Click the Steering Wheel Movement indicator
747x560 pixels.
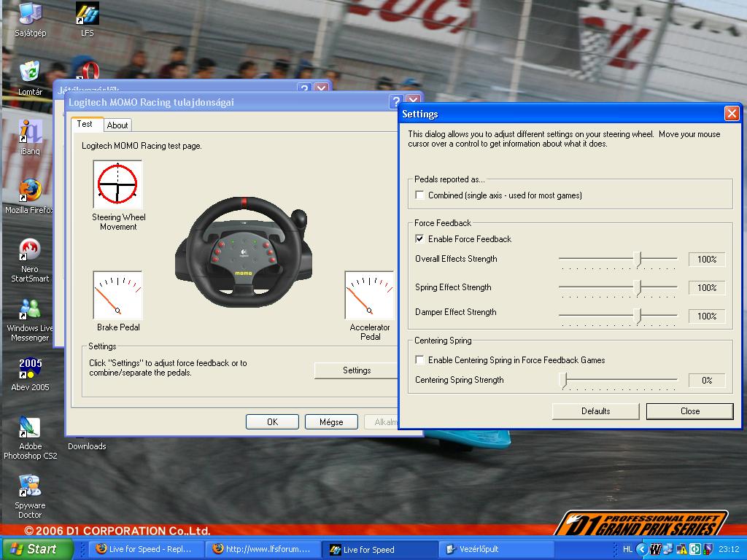tap(117, 184)
